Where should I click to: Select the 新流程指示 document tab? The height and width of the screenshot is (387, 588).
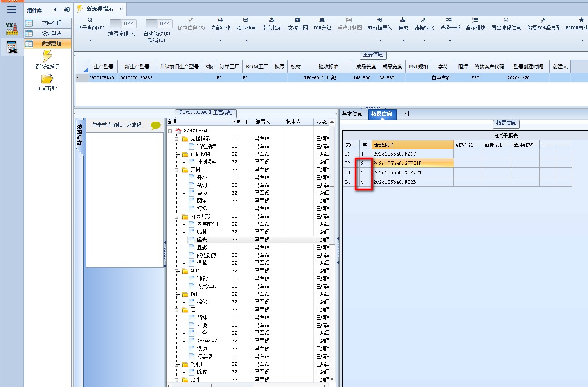click(x=100, y=9)
